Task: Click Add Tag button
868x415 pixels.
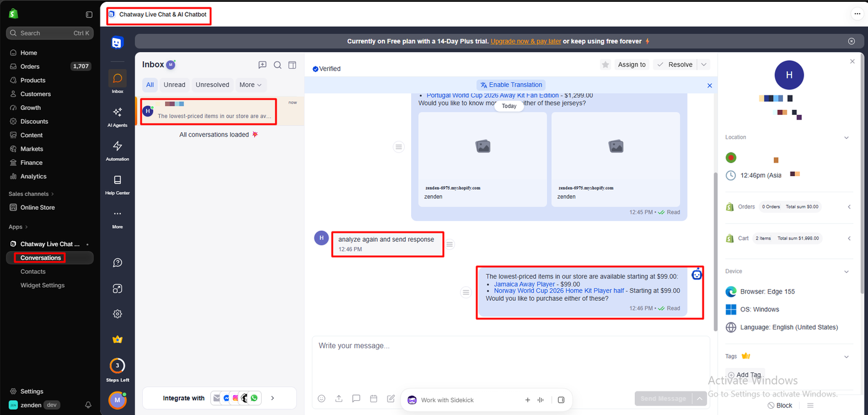Action: [745, 375]
